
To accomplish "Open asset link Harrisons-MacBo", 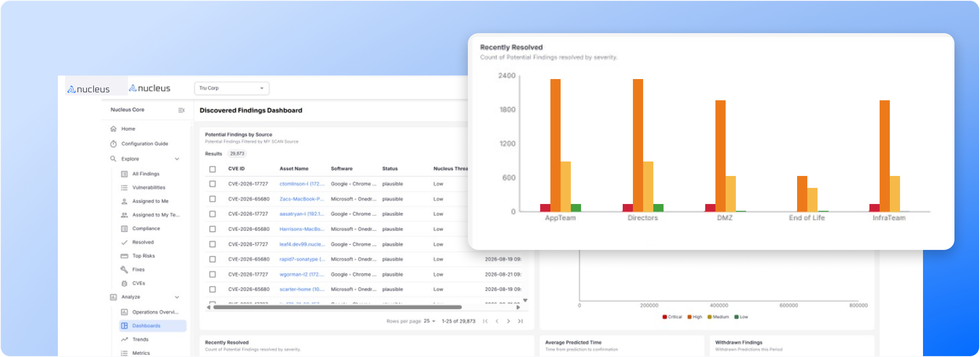I will 302,229.
